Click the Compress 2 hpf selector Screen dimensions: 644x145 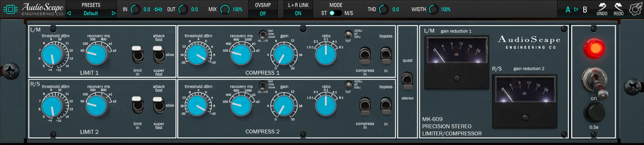[348, 85]
